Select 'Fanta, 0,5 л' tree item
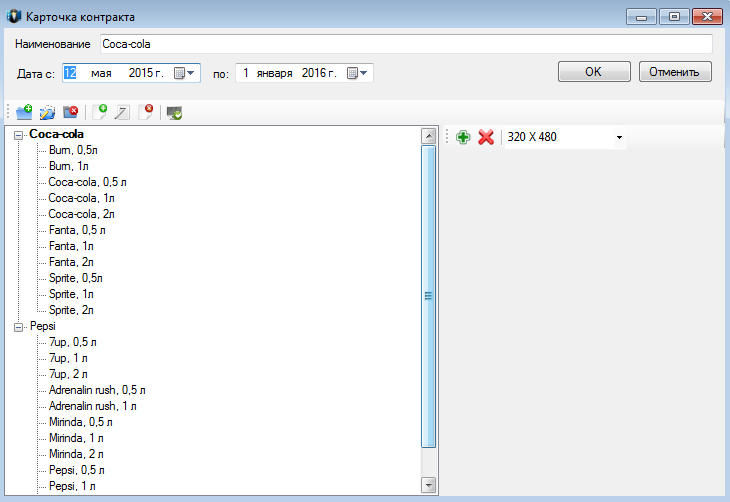 coord(77,230)
